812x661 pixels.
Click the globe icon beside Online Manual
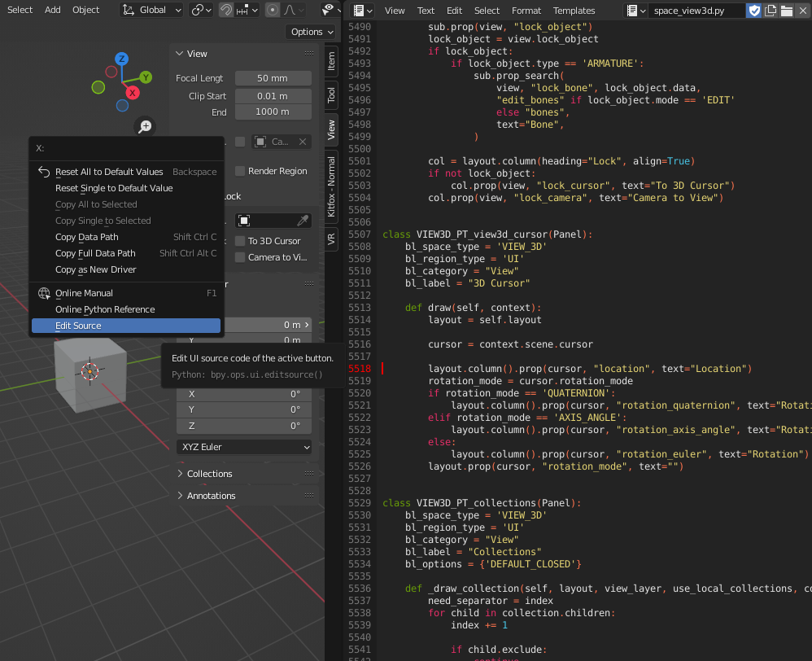44,293
